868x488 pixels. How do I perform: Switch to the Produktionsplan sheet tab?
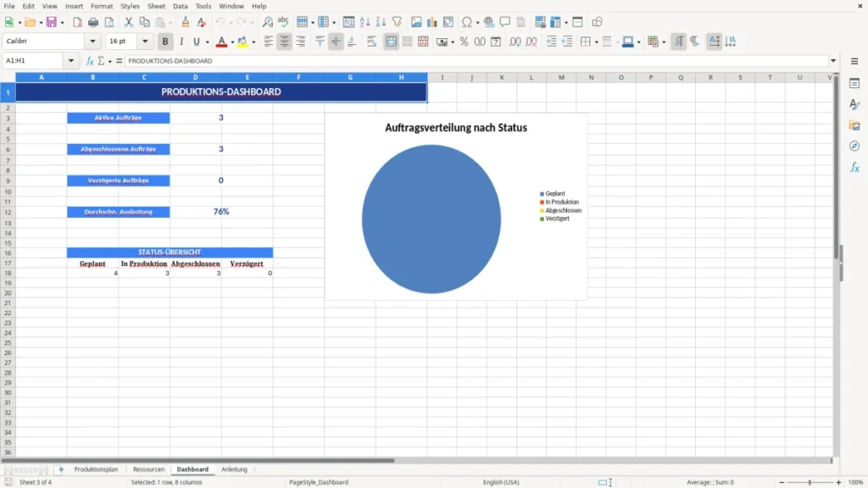tap(97, 469)
